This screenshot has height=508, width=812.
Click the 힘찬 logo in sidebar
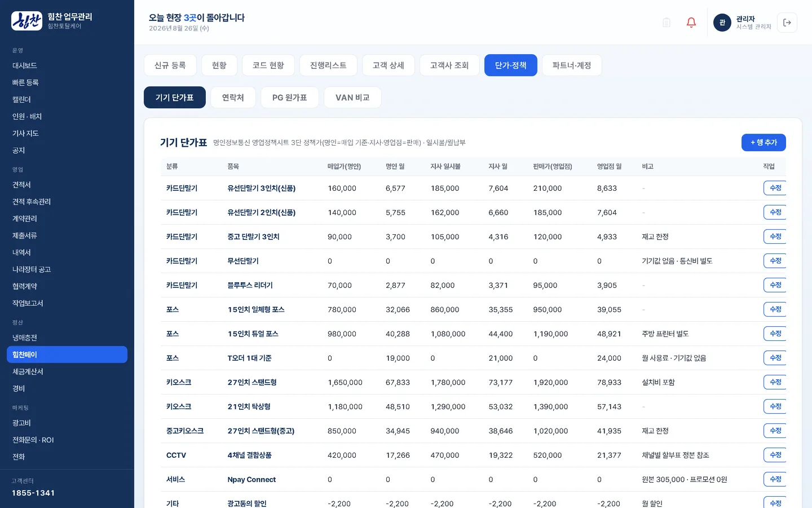27,21
